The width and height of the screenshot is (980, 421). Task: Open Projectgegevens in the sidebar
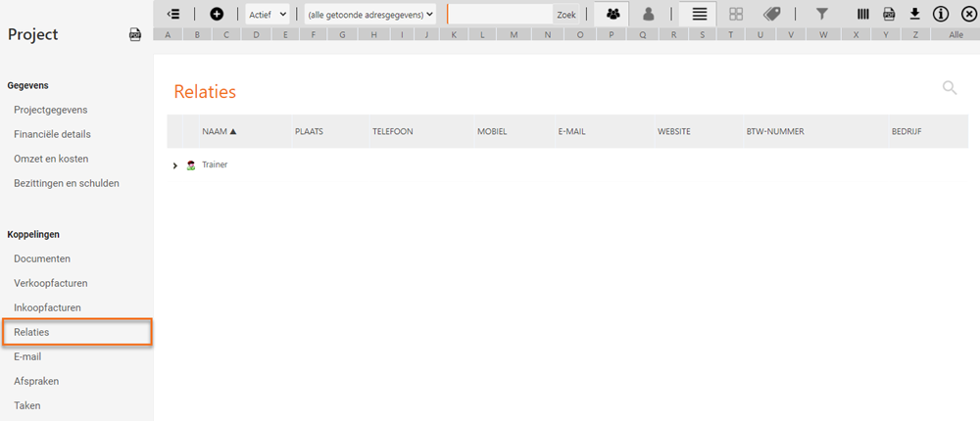click(51, 110)
